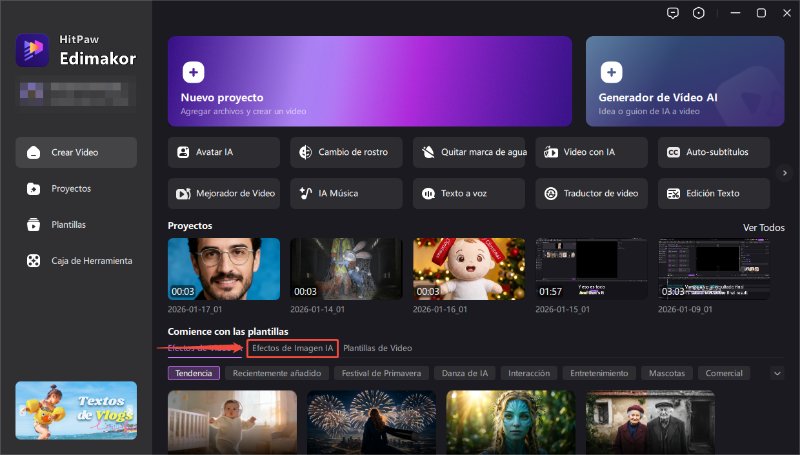
Task: Click the Mejorador de Video icon
Action: click(183, 193)
